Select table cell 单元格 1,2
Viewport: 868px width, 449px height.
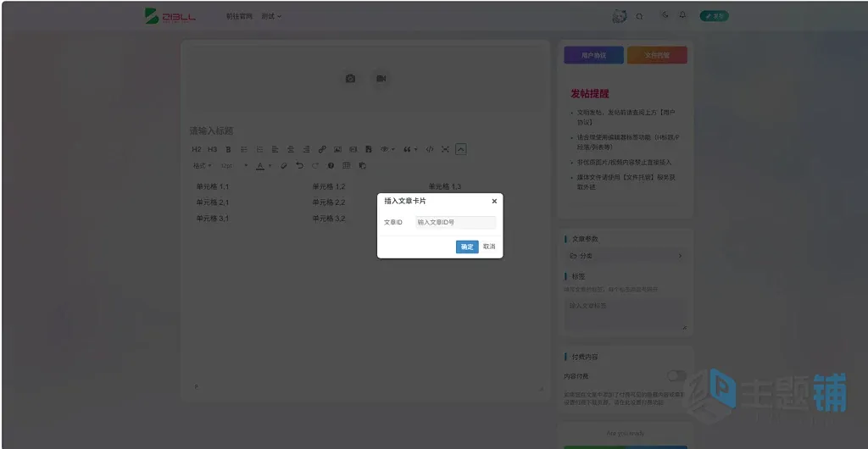pos(329,186)
